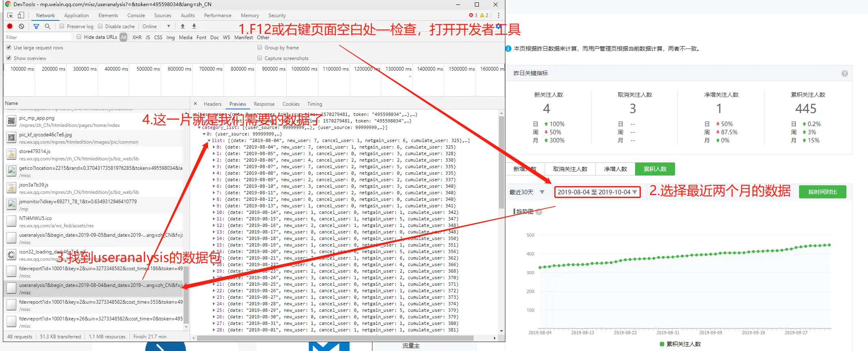The image size is (868, 351).
Task: Stop recording network log red button
Action: pyautogui.click(x=10, y=26)
